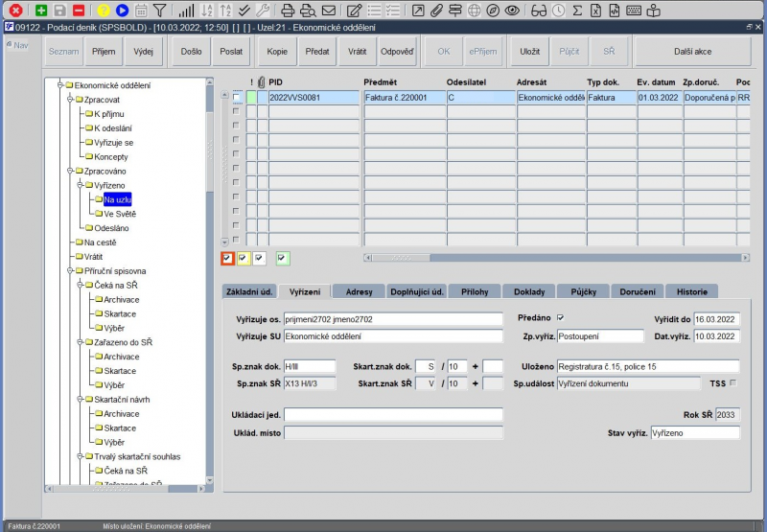Uncheck the Předáno checkbox
767x532 pixels.
[561, 318]
